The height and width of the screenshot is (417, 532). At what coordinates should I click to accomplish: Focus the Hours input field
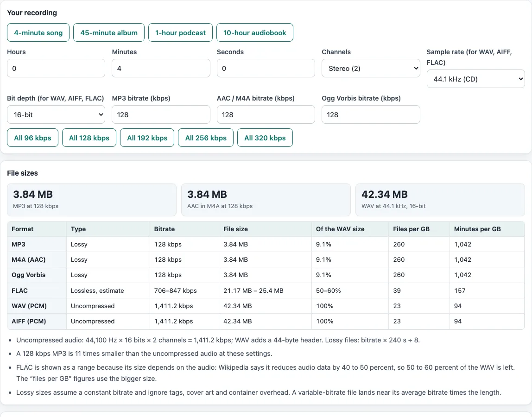(56, 68)
